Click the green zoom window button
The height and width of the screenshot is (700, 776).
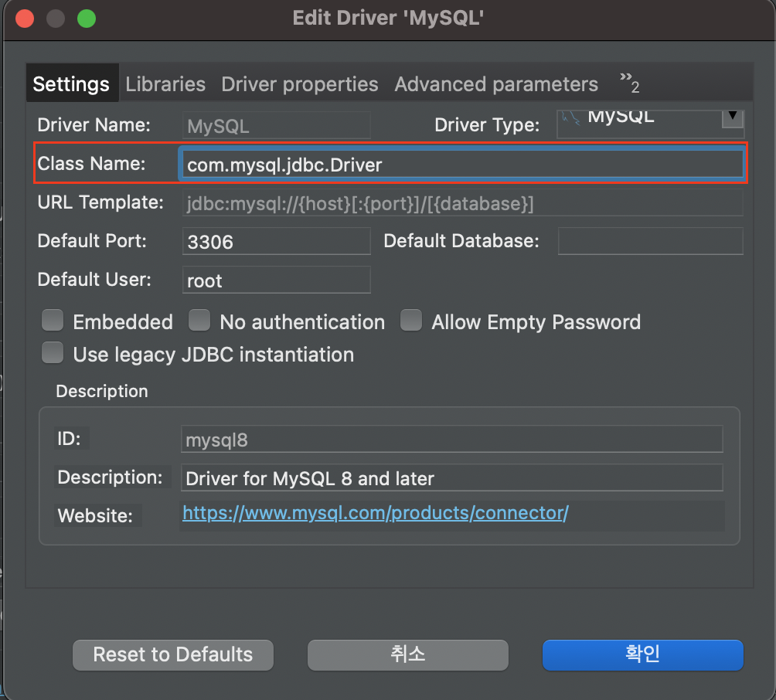pos(87,19)
